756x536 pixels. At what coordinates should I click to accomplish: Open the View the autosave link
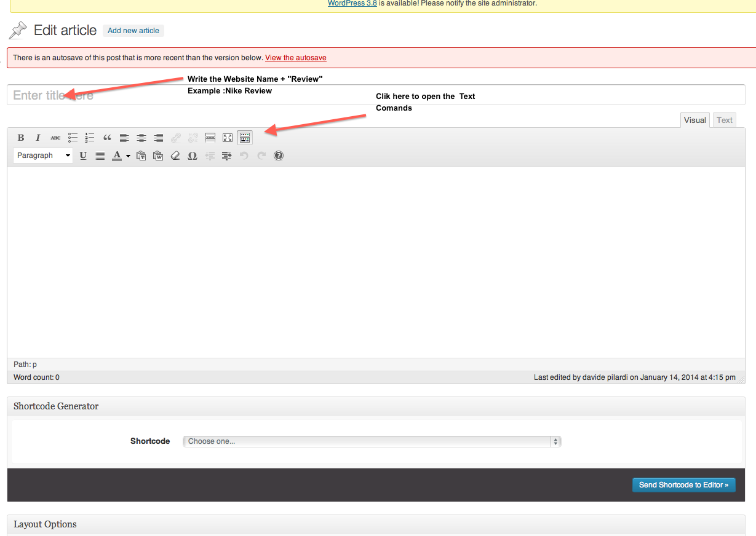coord(295,58)
